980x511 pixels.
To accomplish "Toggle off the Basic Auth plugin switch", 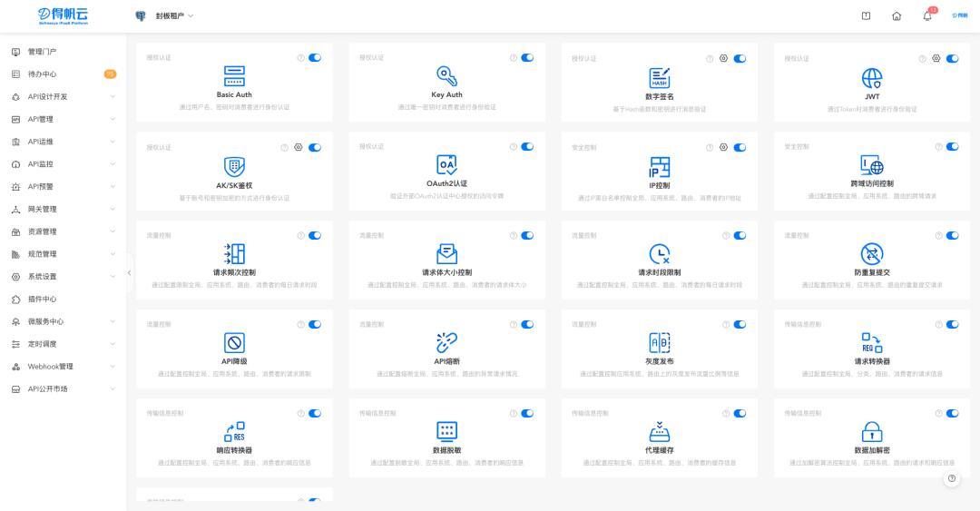I will tap(315, 57).
